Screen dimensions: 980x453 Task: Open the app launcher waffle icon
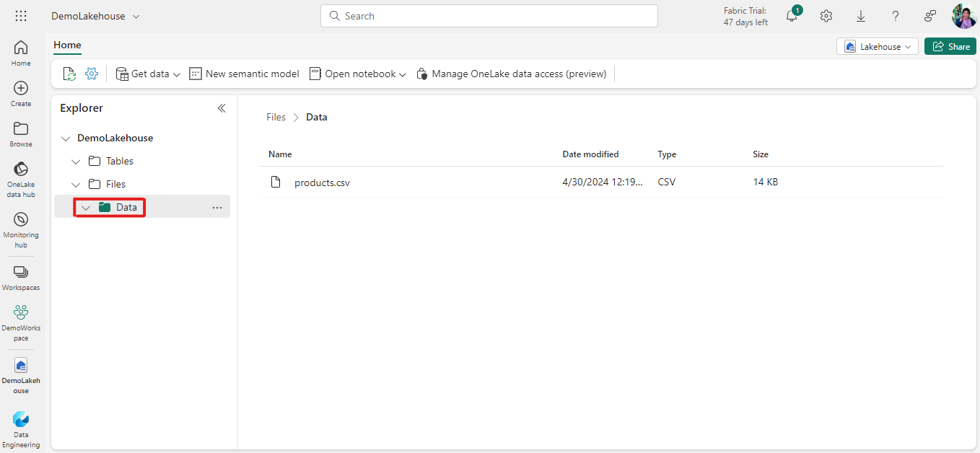21,16
